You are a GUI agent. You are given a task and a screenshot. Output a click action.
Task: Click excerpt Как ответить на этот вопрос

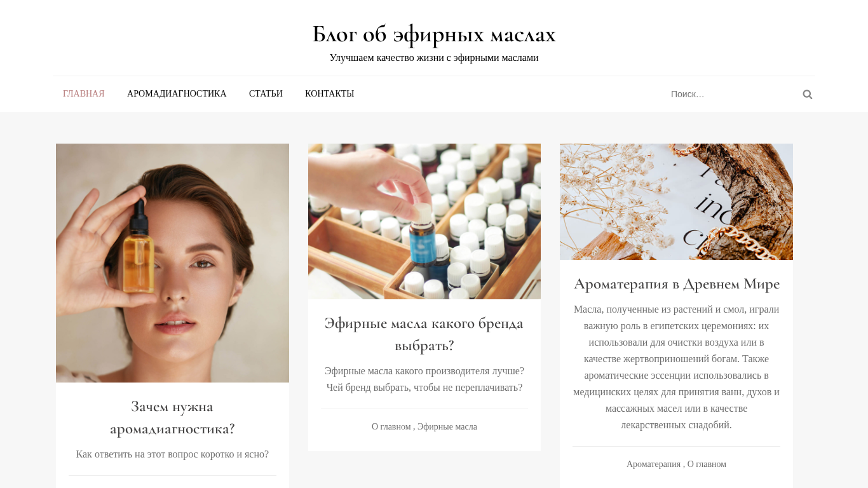[x=172, y=454]
